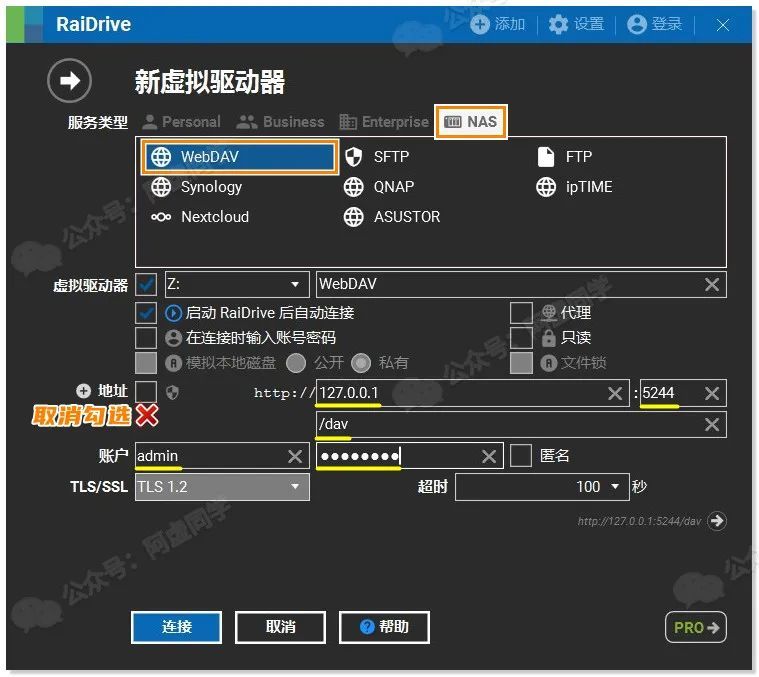Screen dimensions: 759x677
Task: Clear the WebDAV drive name field
Action: [712, 285]
